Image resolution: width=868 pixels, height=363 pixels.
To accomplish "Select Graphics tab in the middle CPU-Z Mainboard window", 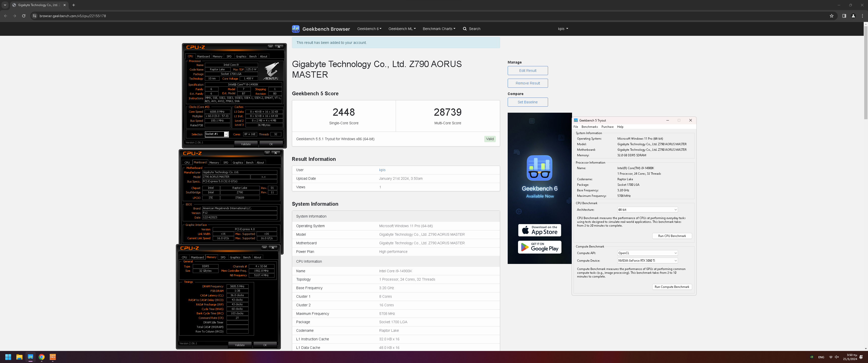I will 238,163.
